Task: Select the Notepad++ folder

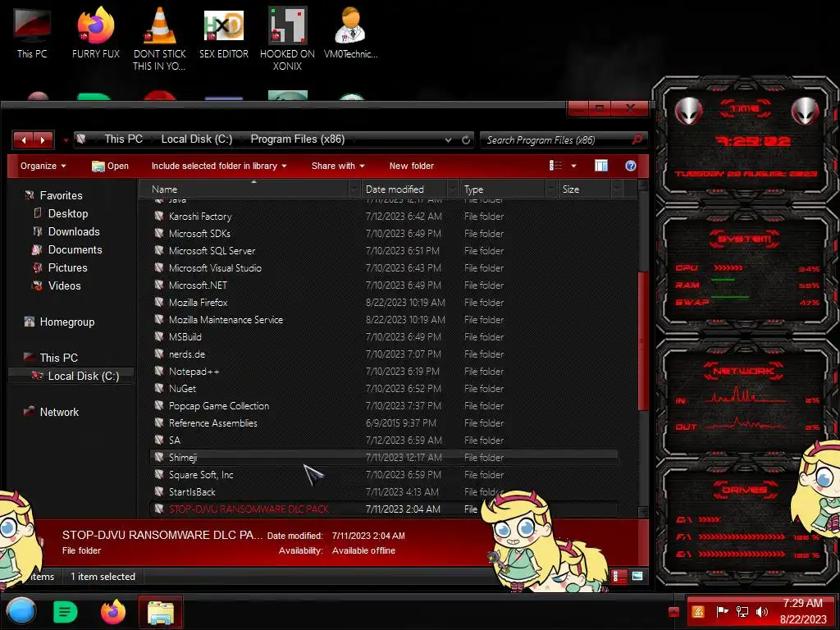Action: pyautogui.click(x=194, y=372)
